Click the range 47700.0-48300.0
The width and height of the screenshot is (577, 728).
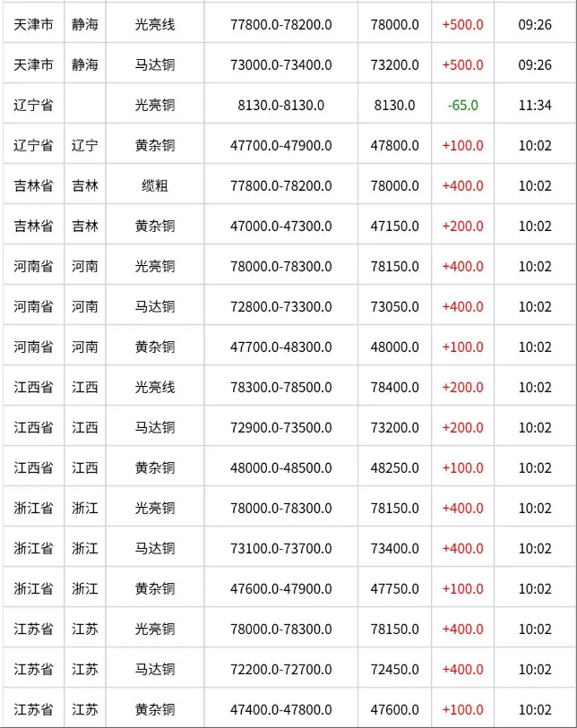click(x=281, y=347)
